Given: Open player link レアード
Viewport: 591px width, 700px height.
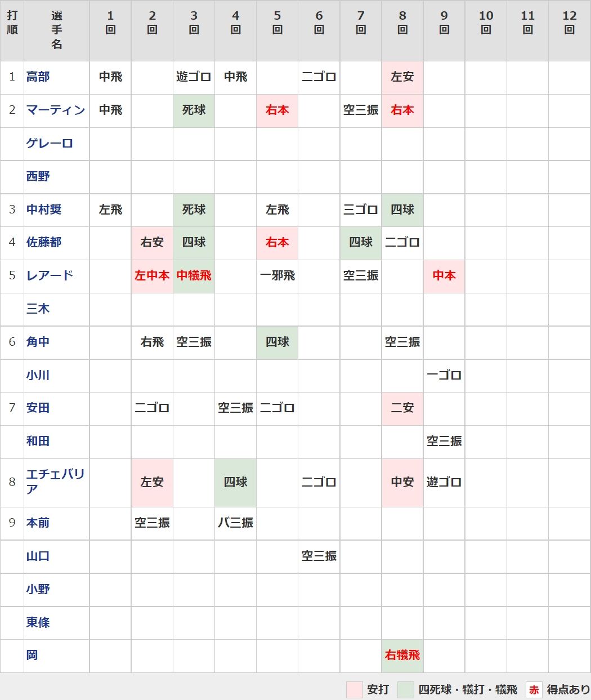Looking at the screenshot, I should pyautogui.click(x=50, y=275).
